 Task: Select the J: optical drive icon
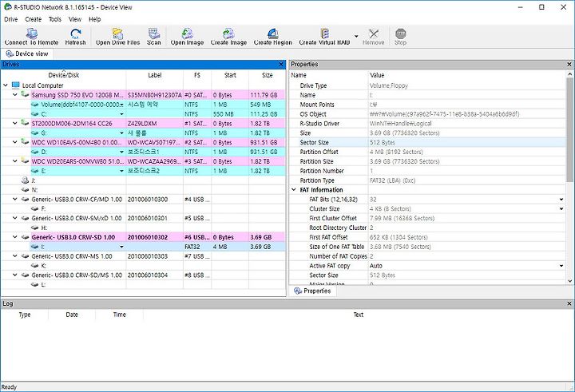point(25,180)
